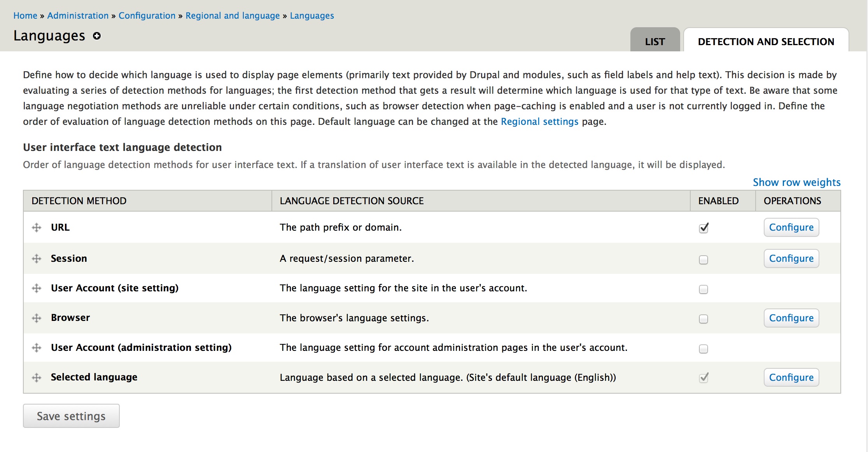Click 'The path prefix or domain.' text
Screen dimensions: 868x452
click(341, 227)
